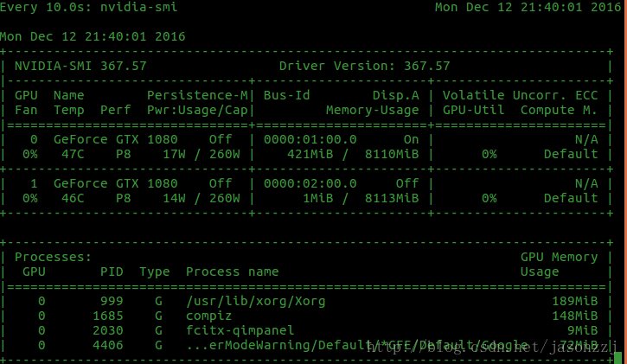Click the 'Driver Version: 367.57' text
Image resolution: width=627 pixels, height=364 pixels.
coord(364,66)
